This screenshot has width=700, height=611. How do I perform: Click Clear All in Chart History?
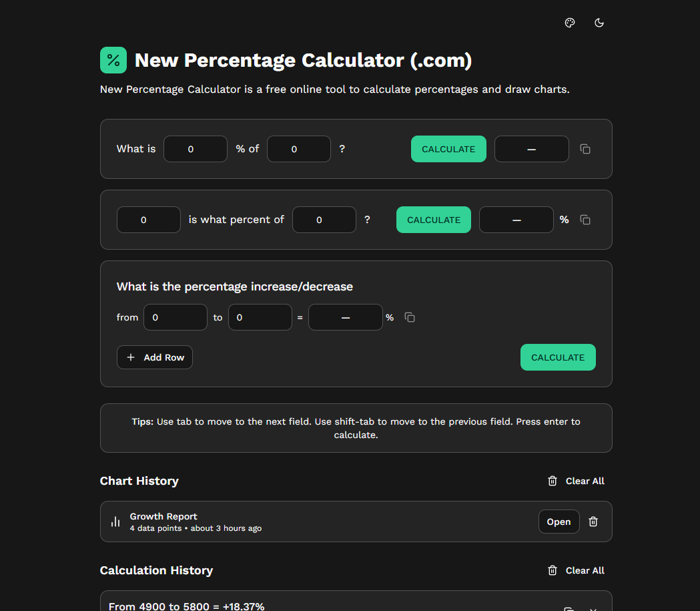point(585,480)
